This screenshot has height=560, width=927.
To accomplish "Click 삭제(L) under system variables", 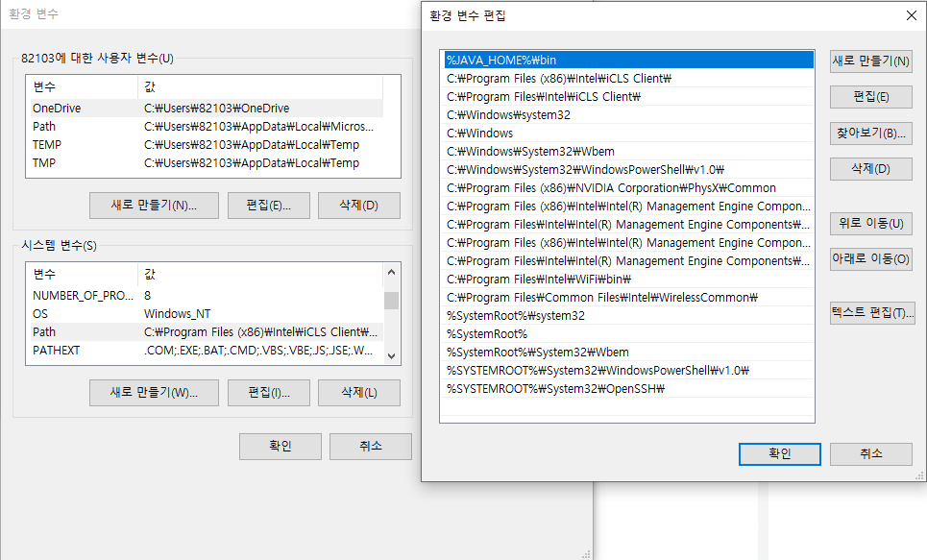I will [359, 393].
